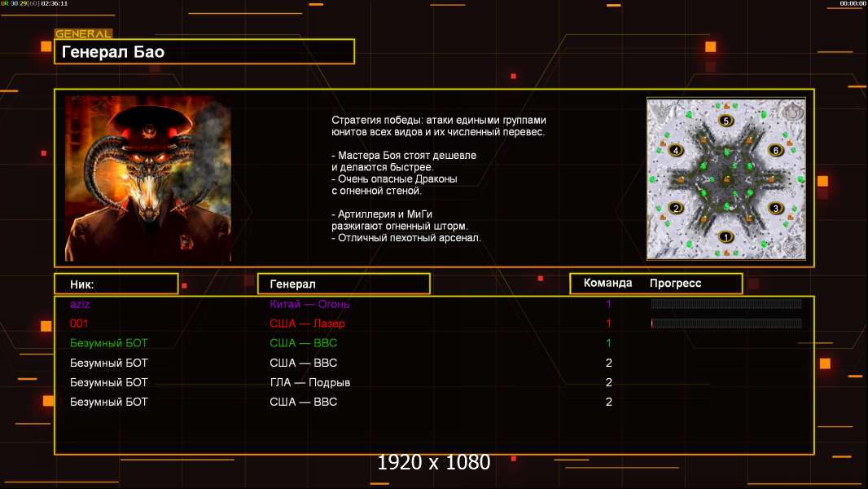The image size is (868, 489).
Task: Click the loading progress bar for 001
Action: coord(726,324)
